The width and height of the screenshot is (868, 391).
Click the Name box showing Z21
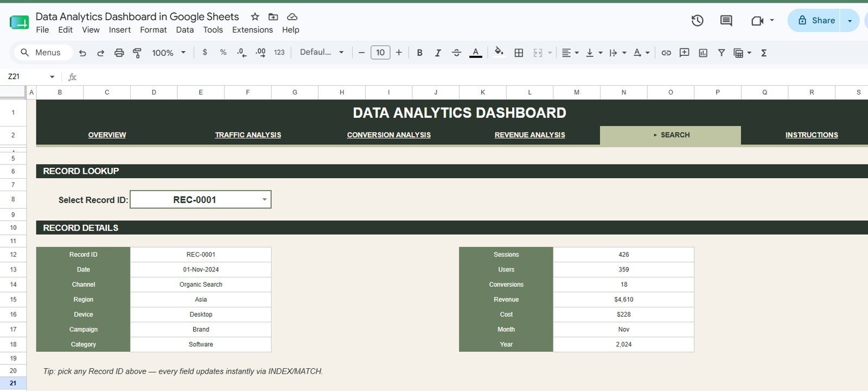click(x=31, y=77)
